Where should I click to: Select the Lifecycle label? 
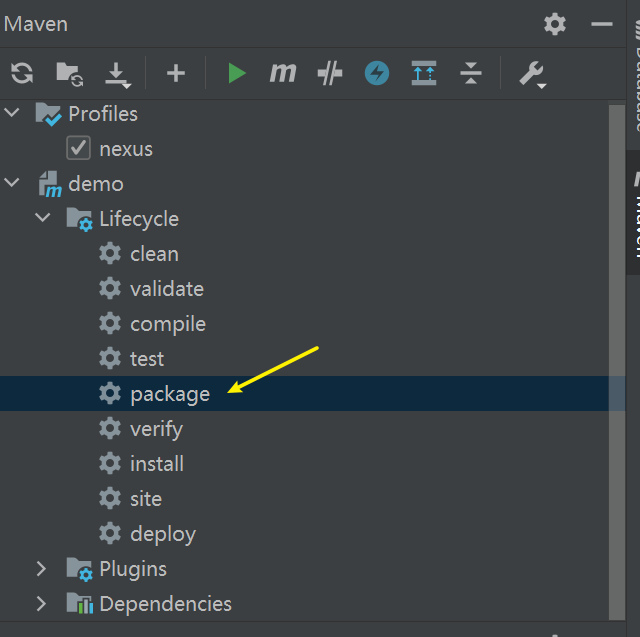pos(139,220)
